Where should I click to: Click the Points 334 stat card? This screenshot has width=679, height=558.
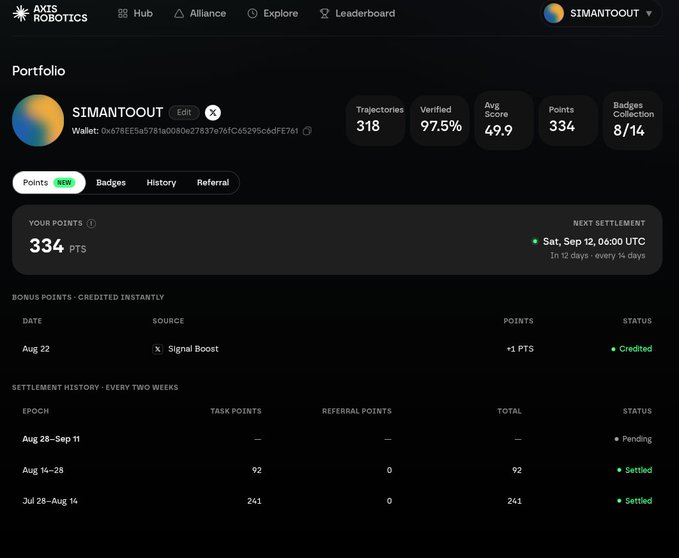[568, 120]
